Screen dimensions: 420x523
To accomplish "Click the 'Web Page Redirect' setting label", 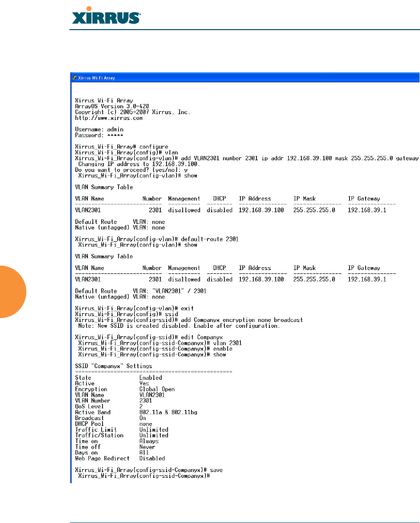I will click(x=102, y=458).
